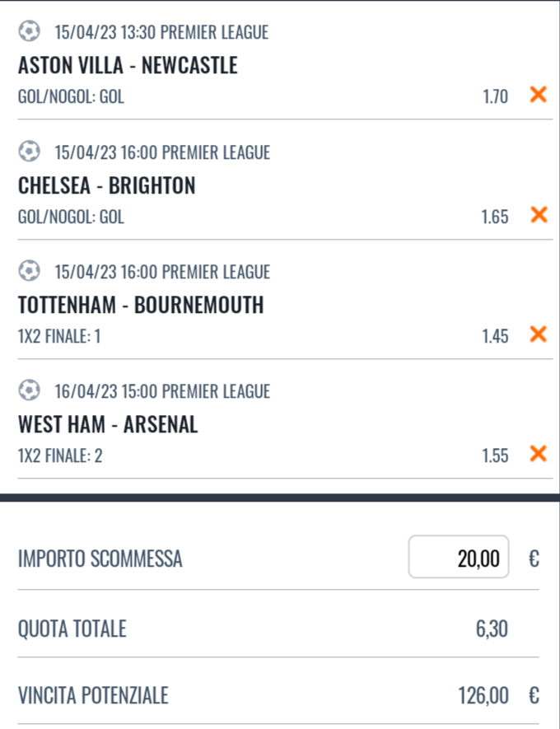
Task: Click the bet amount input field
Action: coord(459,558)
